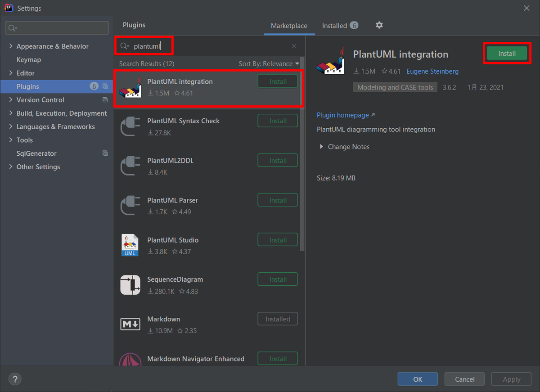The height and width of the screenshot is (392, 540).
Task: Select the PlantUML Parser result row
Action: [207, 206]
